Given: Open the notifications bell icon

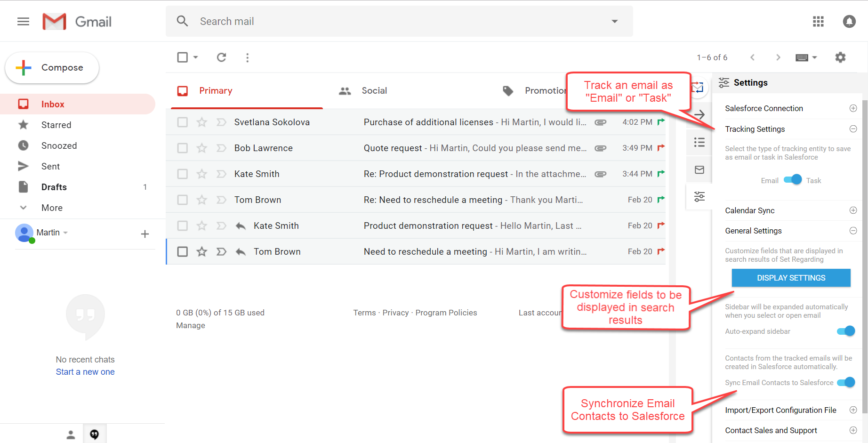Looking at the screenshot, I should click(849, 22).
